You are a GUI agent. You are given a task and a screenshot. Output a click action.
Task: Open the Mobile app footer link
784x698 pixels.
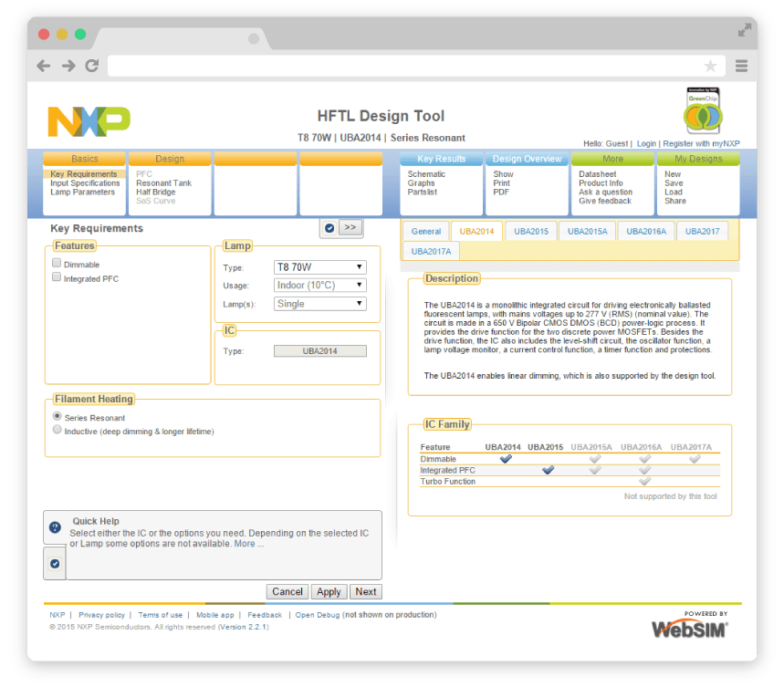pyautogui.click(x=215, y=615)
